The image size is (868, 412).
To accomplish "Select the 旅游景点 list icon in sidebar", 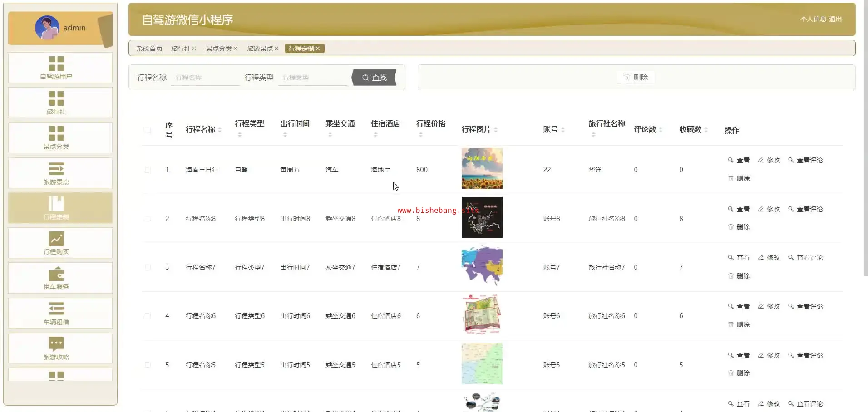I will 56,169.
